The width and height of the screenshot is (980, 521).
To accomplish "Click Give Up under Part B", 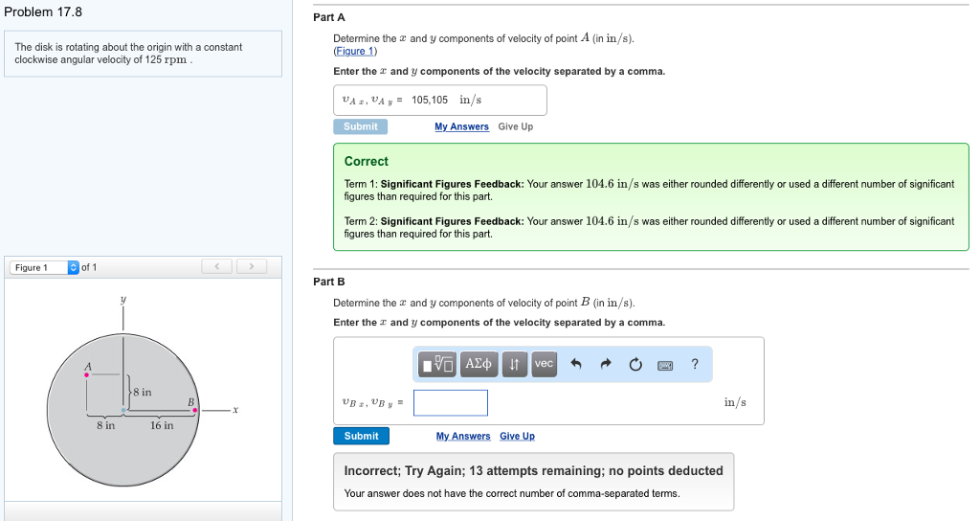I will point(517,436).
